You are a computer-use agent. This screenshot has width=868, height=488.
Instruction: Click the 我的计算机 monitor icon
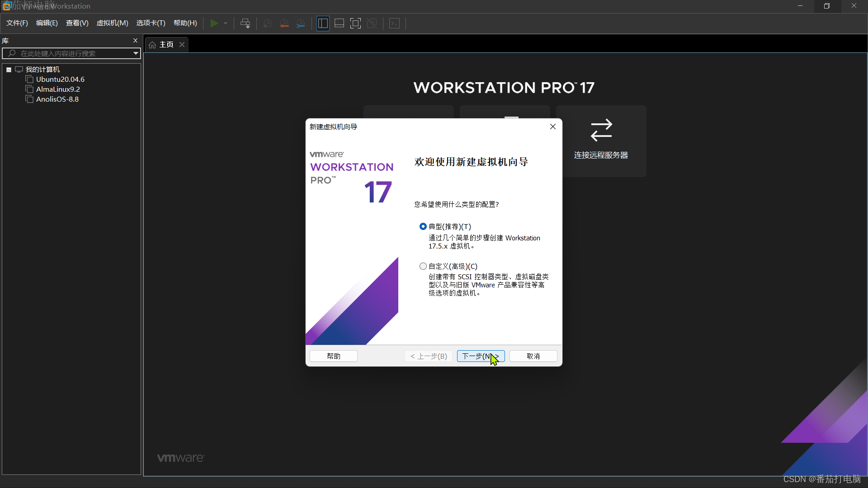[19, 70]
